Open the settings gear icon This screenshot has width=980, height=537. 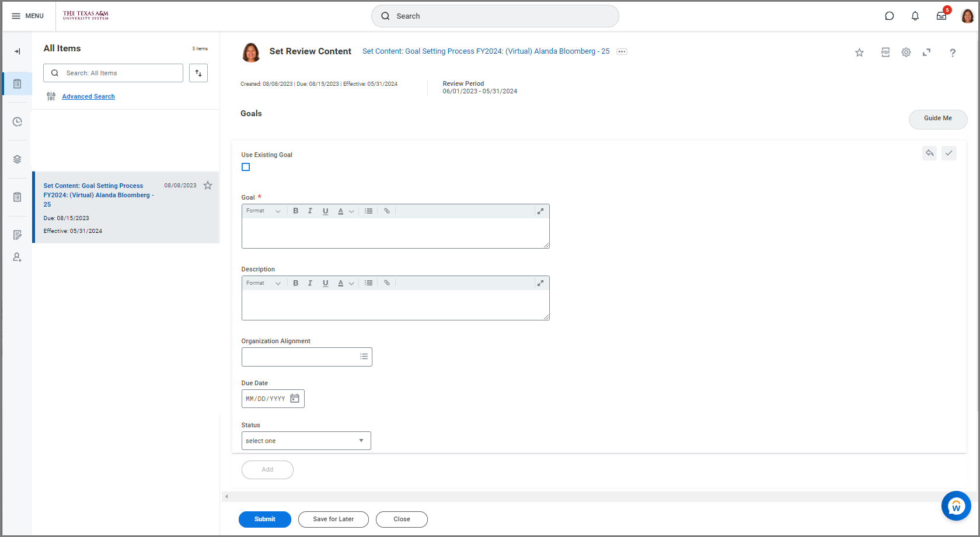906,53
